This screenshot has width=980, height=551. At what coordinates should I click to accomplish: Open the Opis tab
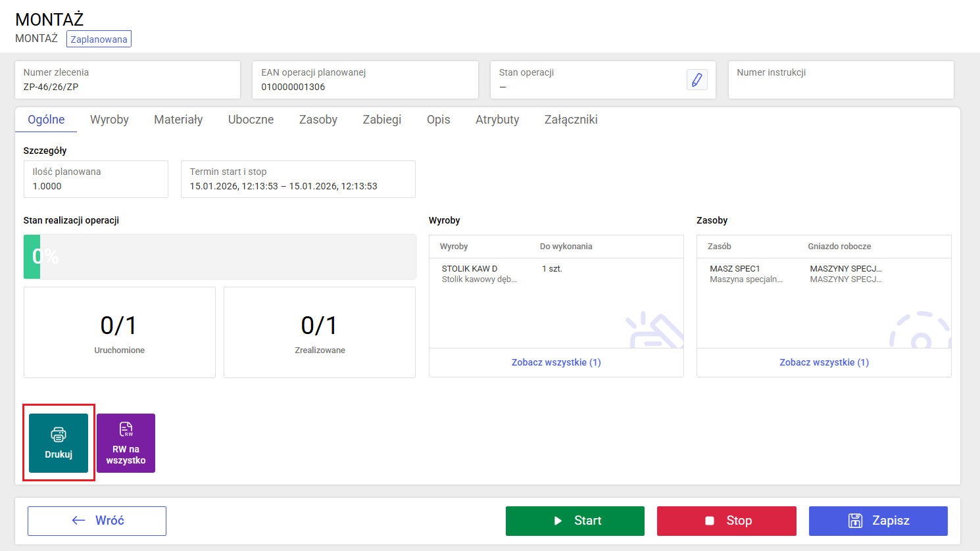(x=439, y=120)
